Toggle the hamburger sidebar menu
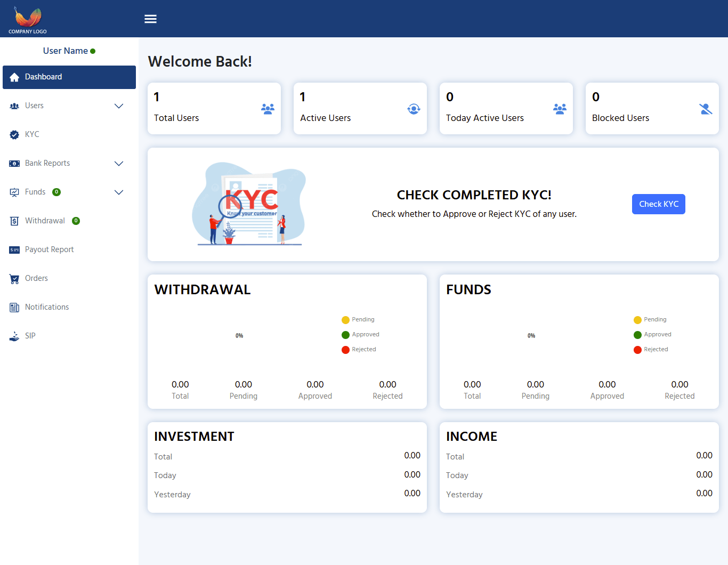This screenshot has width=728, height=565. [150, 19]
